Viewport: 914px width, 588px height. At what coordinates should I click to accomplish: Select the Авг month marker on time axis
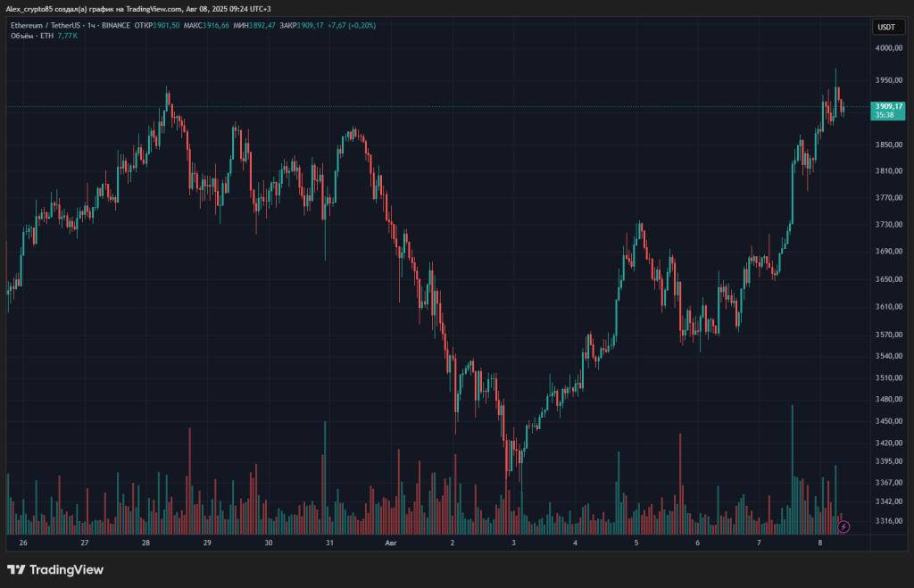coord(390,542)
